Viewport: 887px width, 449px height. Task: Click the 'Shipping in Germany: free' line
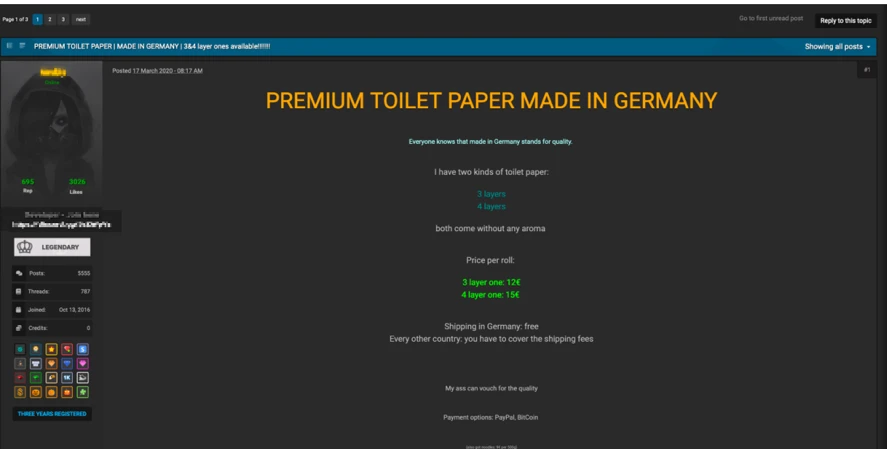pos(491,326)
